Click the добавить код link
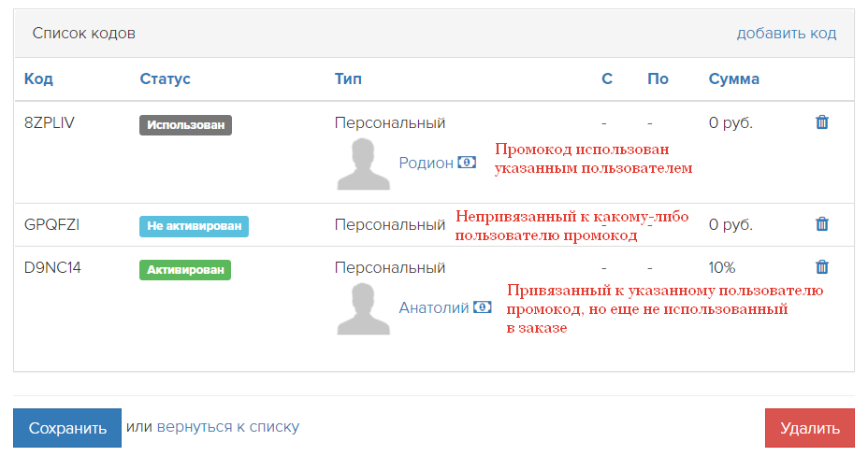 click(786, 33)
